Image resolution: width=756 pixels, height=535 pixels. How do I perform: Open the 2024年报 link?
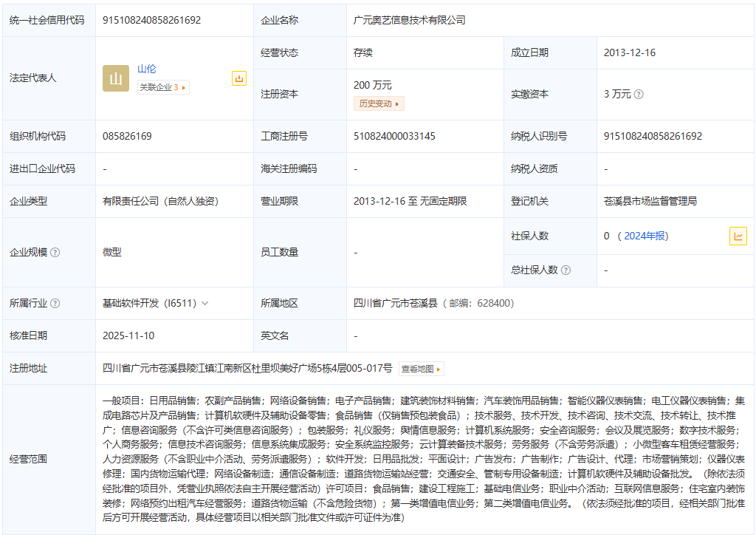pos(645,236)
